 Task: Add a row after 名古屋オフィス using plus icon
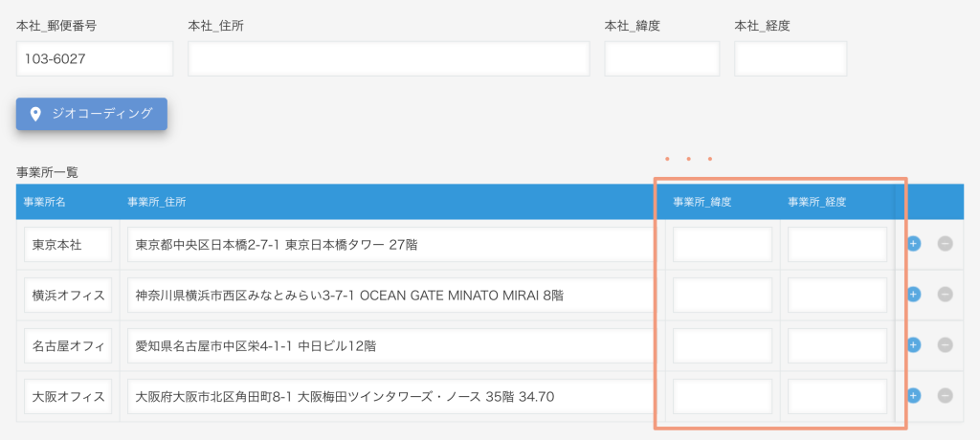[914, 345]
